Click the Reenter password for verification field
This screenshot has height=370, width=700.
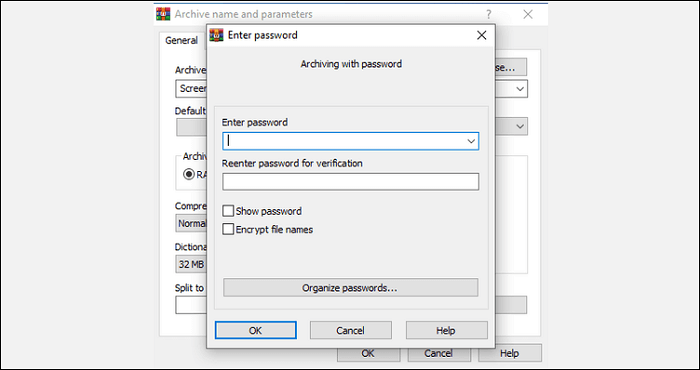350,182
